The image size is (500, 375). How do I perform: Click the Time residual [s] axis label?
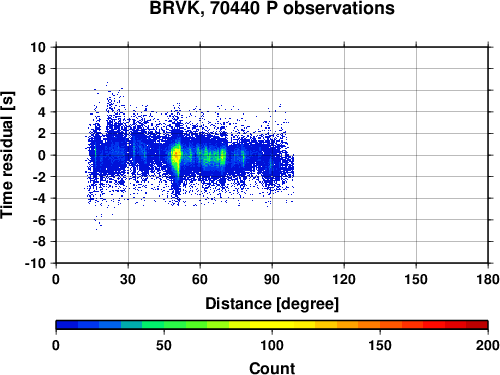coord(7,155)
